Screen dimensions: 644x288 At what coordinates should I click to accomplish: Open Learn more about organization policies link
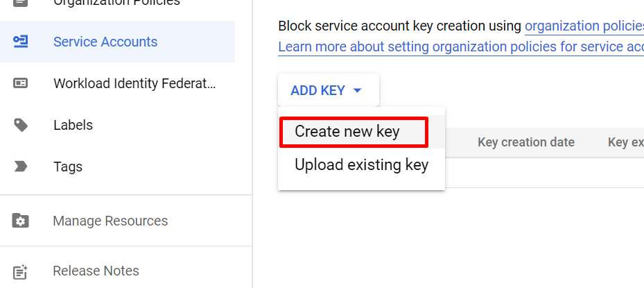460,46
